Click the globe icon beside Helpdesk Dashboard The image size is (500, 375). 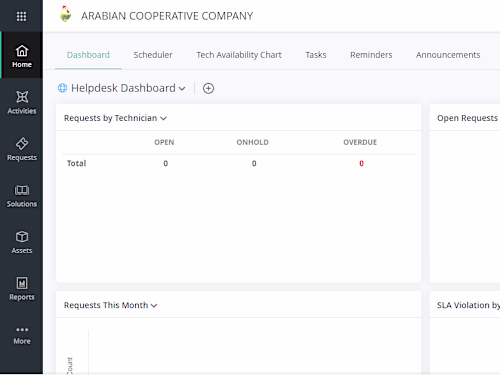(62, 88)
